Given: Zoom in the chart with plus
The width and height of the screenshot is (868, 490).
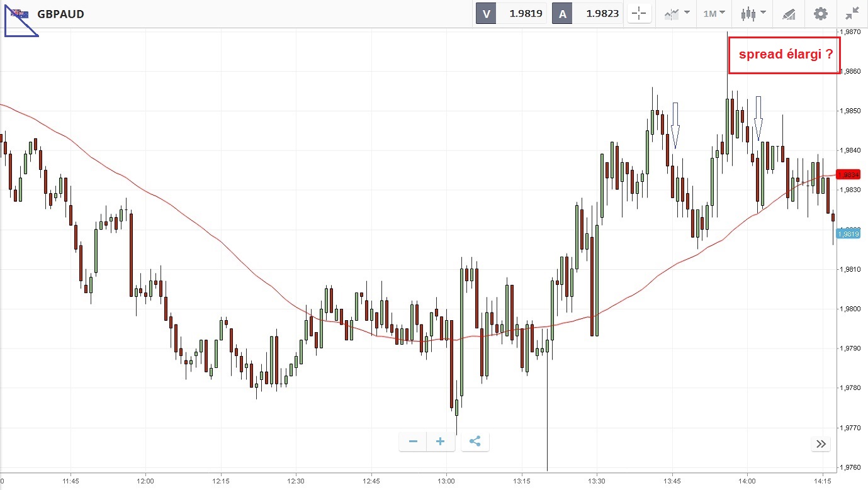Looking at the screenshot, I should pyautogui.click(x=441, y=442).
